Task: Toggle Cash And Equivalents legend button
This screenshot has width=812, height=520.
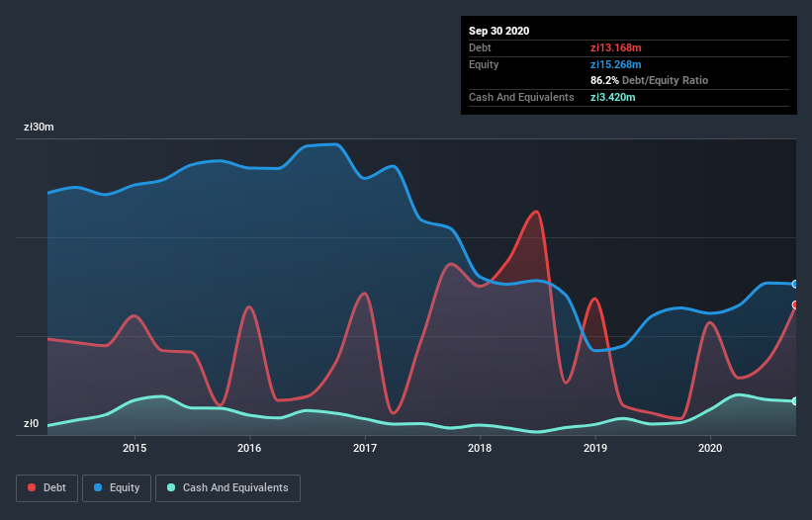Action: pyautogui.click(x=227, y=488)
